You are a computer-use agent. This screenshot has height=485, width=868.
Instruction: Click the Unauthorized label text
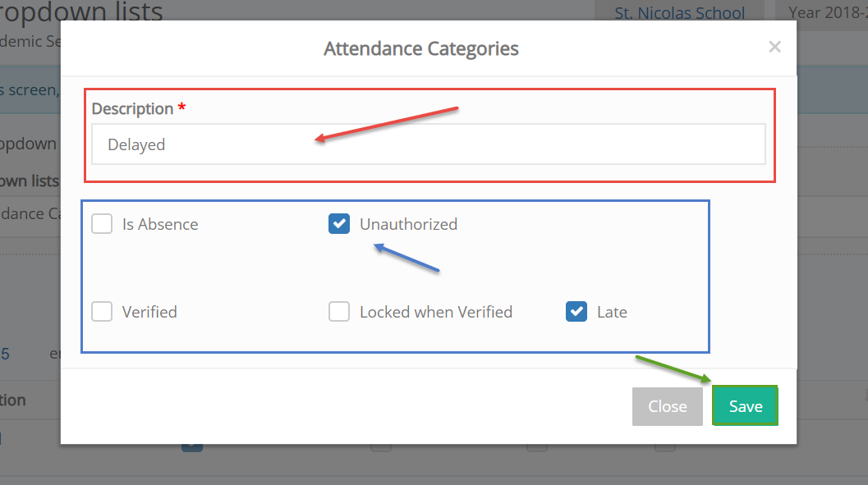pyautogui.click(x=408, y=224)
